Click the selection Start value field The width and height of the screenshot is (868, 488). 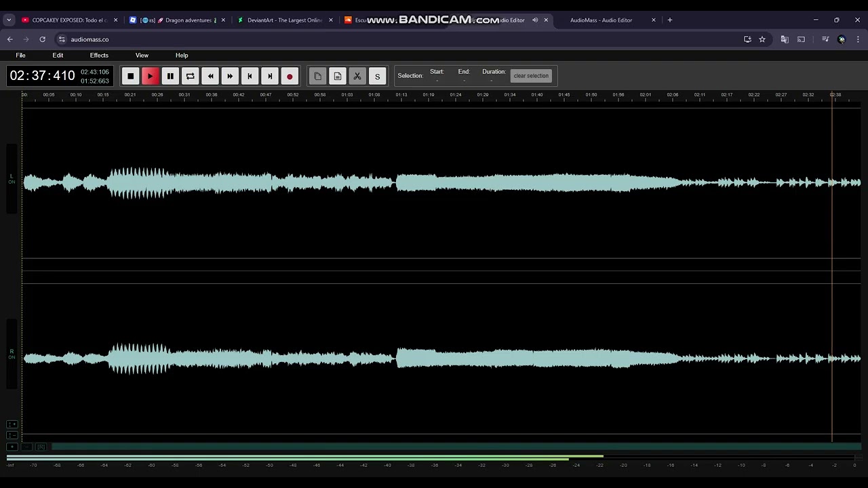[x=437, y=81]
